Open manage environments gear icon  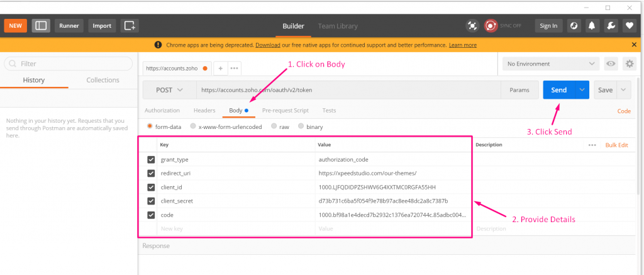[x=629, y=64]
